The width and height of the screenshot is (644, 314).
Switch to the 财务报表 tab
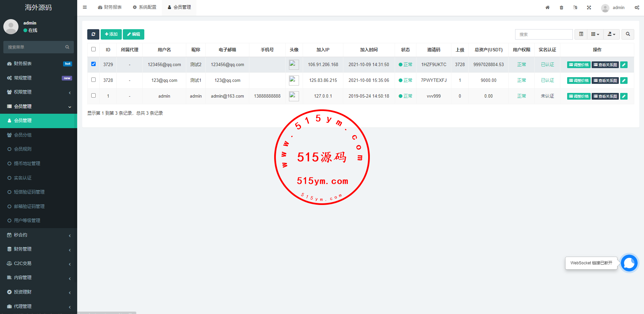(x=110, y=7)
